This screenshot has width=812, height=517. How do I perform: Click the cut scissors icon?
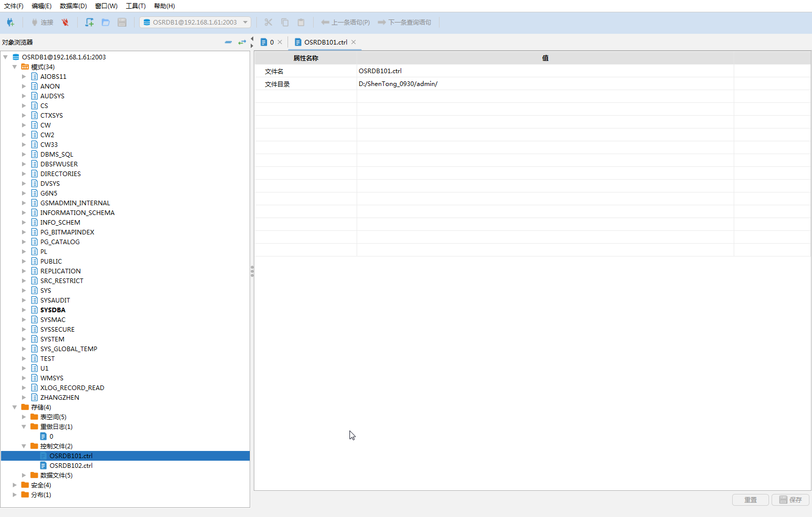click(268, 23)
